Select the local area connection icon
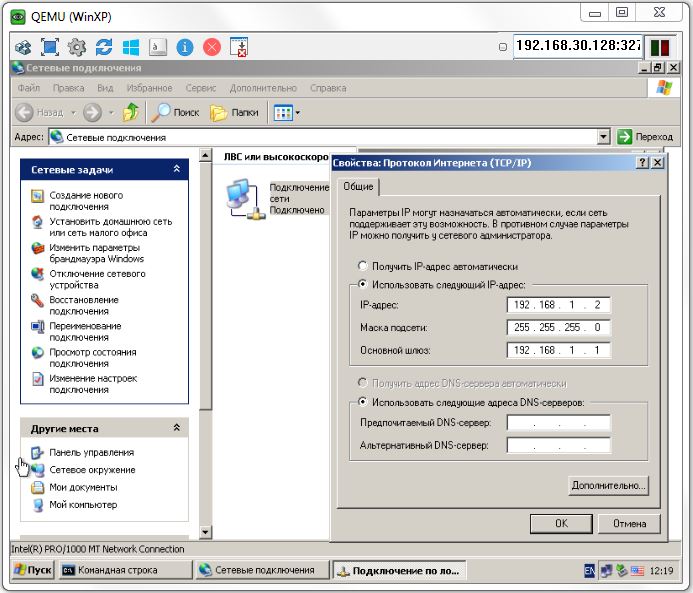Screen dimensions: 693x593 tap(245, 199)
